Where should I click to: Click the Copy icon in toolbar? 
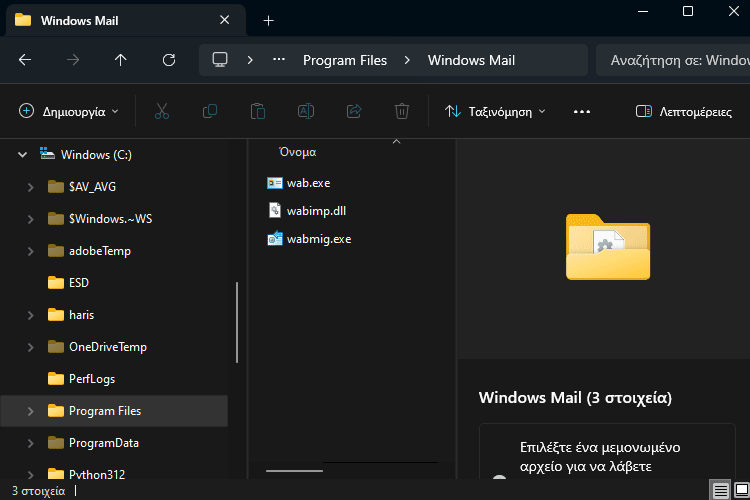tap(210, 111)
